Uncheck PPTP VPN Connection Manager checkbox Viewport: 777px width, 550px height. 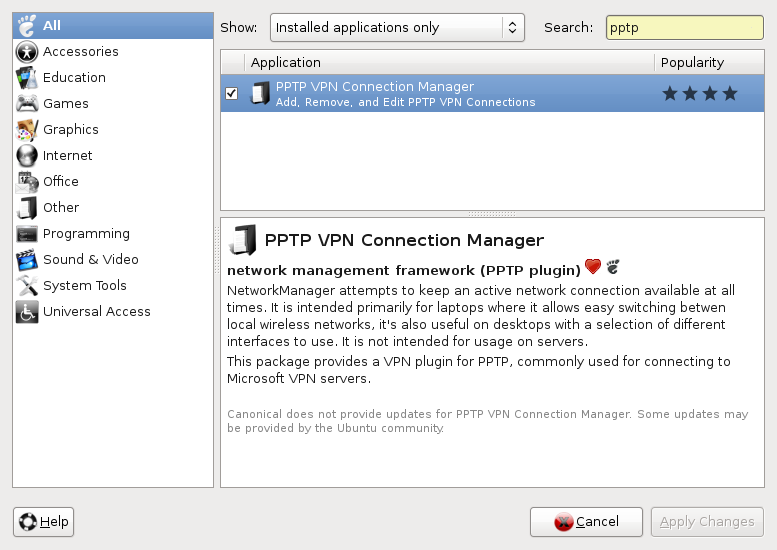pyautogui.click(x=231, y=93)
